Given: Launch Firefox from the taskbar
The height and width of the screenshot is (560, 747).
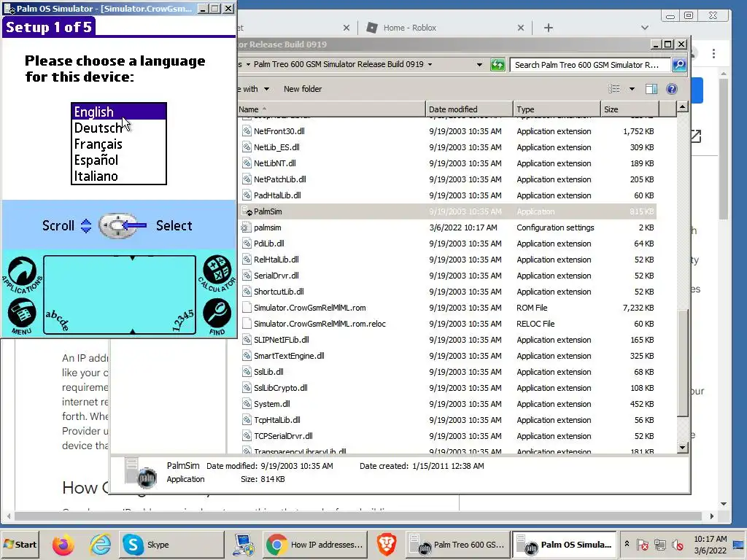Looking at the screenshot, I should pyautogui.click(x=63, y=545).
